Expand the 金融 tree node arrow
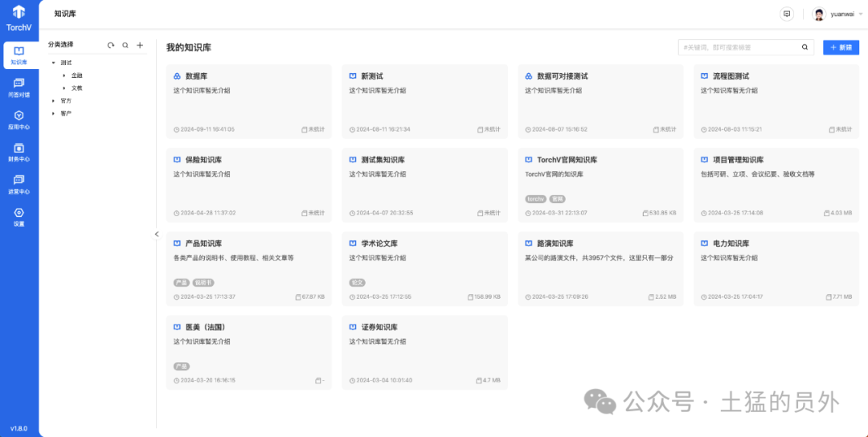Viewport: 868px width, 437px height. click(64, 76)
